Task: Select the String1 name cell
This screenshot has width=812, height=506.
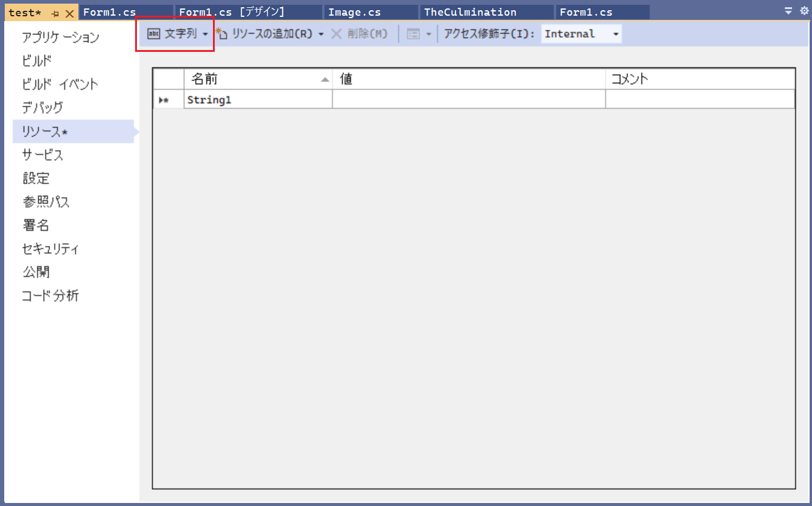Action: pyautogui.click(x=258, y=100)
